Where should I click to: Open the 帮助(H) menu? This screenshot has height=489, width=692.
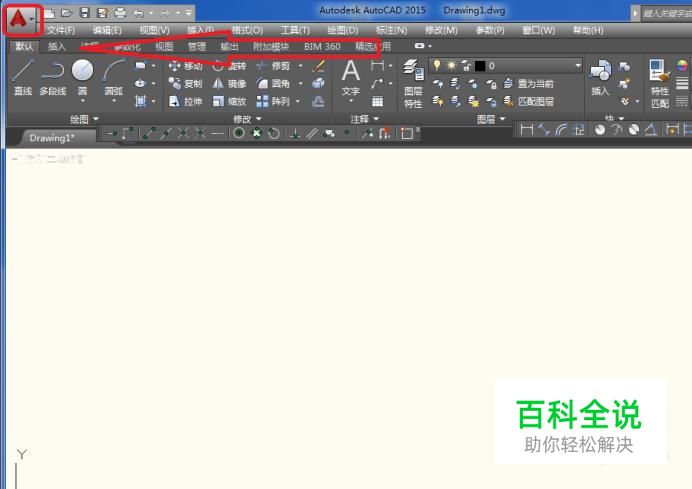coord(588,30)
